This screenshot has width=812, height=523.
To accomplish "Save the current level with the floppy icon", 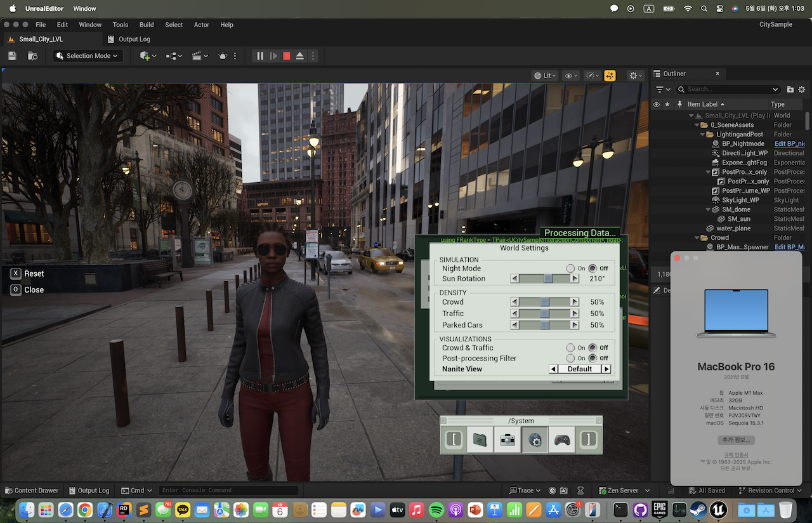I will point(12,56).
